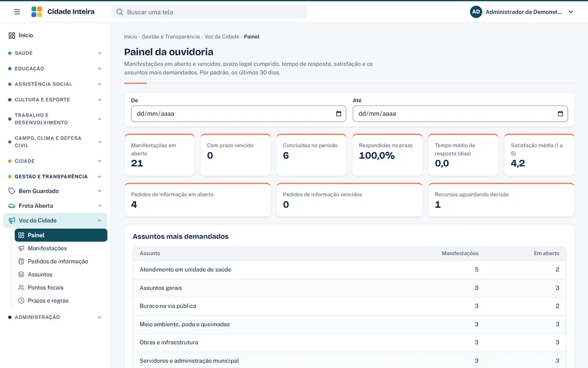Open Pedidos de informação page
The width and height of the screenshot is (588, 368).
(x=61, y=262)
